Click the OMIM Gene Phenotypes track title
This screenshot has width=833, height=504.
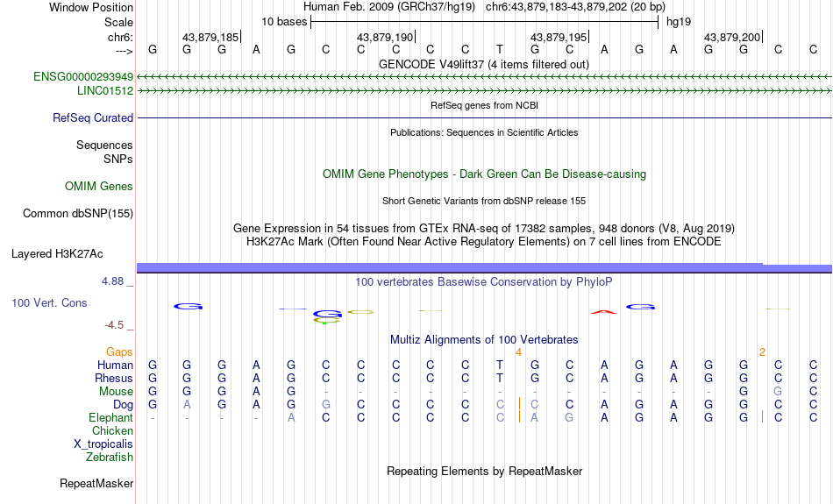[484, 174]
